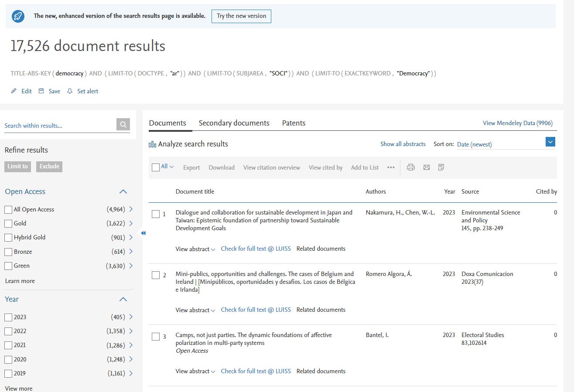Click the ellipsis for more export options
Viewport: 574px width, 392px height.
click(391, 167)
